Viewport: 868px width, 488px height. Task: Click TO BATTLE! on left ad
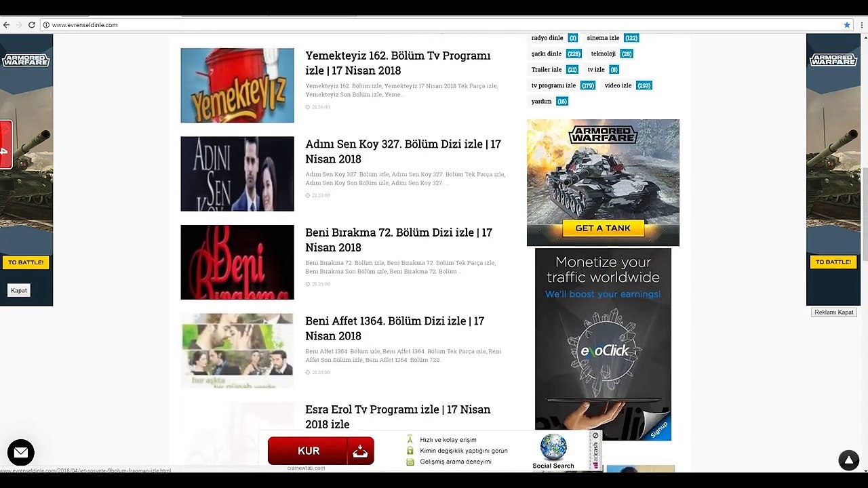tap(26, 262)
